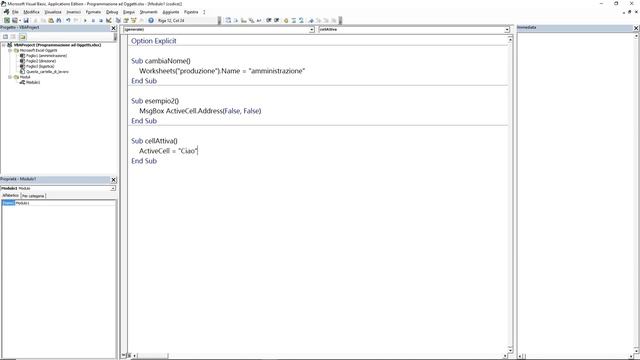Click the Indent icon in edit toolbar
The image size is (640, 360).
[x=269, y=20]
